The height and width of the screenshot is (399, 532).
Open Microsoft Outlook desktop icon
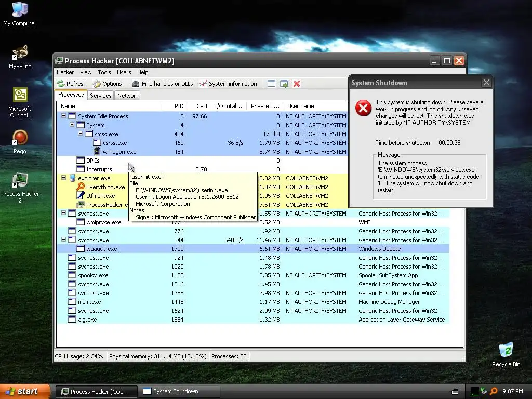[x=20, y=103]
